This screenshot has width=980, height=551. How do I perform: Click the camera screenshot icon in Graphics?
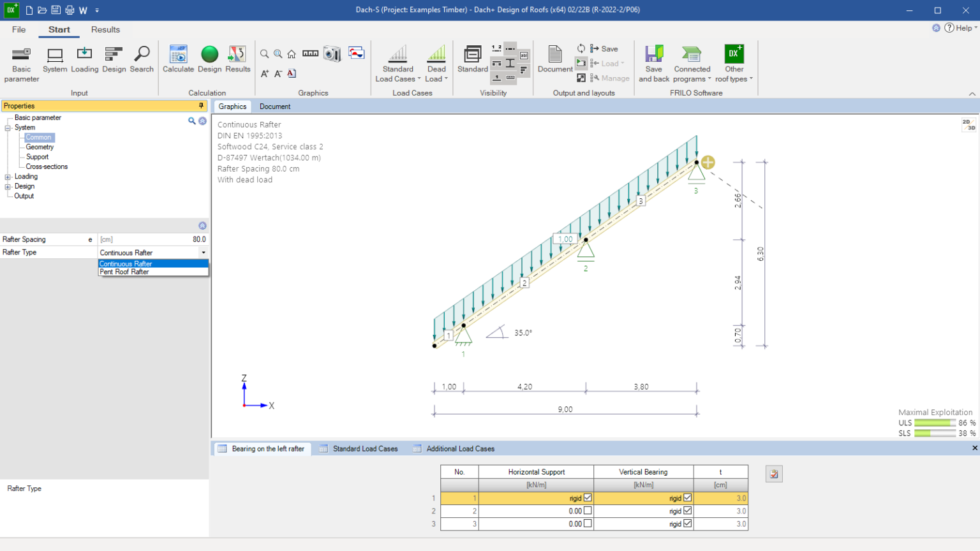pyautogui.click(x=331, y=54)
